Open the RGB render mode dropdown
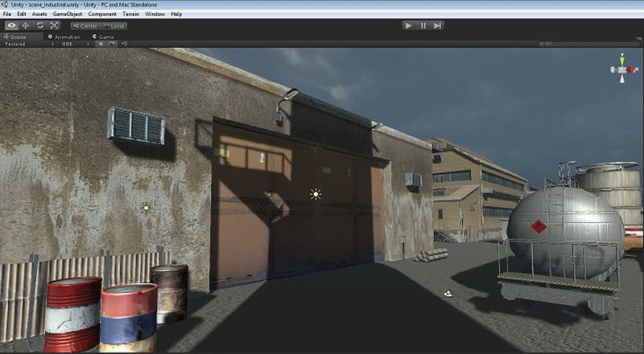Screen dimensions: 644x354 pos(75,44)
